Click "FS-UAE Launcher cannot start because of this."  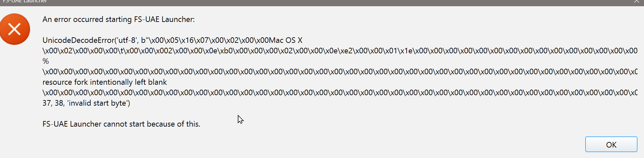tap(121, 124)
